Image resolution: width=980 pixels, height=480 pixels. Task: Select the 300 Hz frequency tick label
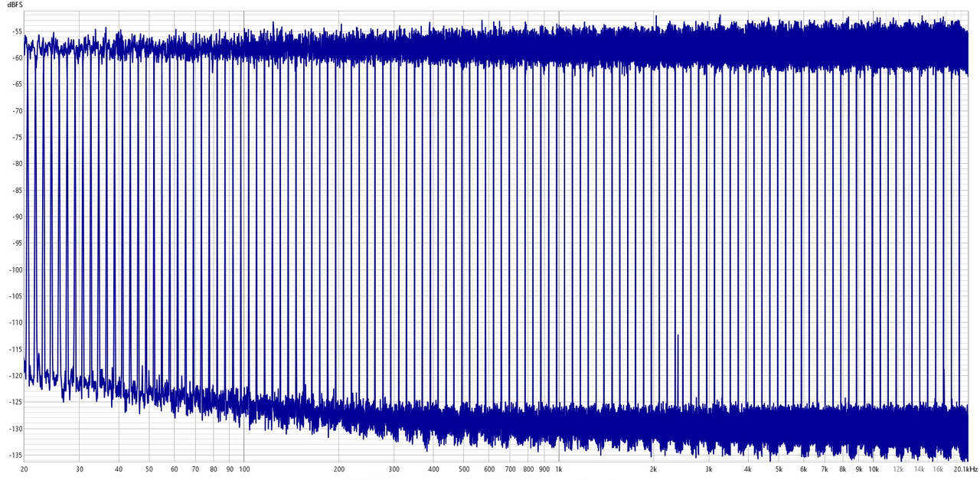[x=394, y=469]
